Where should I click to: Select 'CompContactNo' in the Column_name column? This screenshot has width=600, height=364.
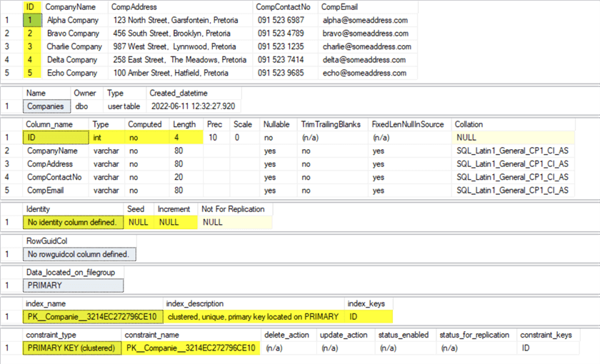point(54,177)
